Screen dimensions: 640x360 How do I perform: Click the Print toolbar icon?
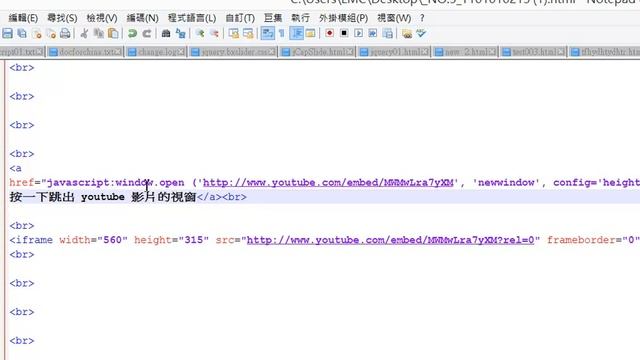point(65,33)
